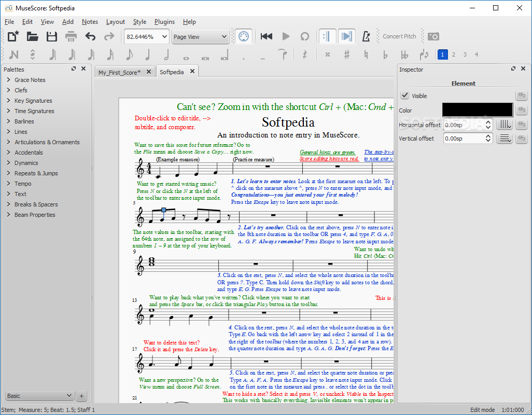Select half note duration
Screen dimensions: 532x415
coord(166,54)
